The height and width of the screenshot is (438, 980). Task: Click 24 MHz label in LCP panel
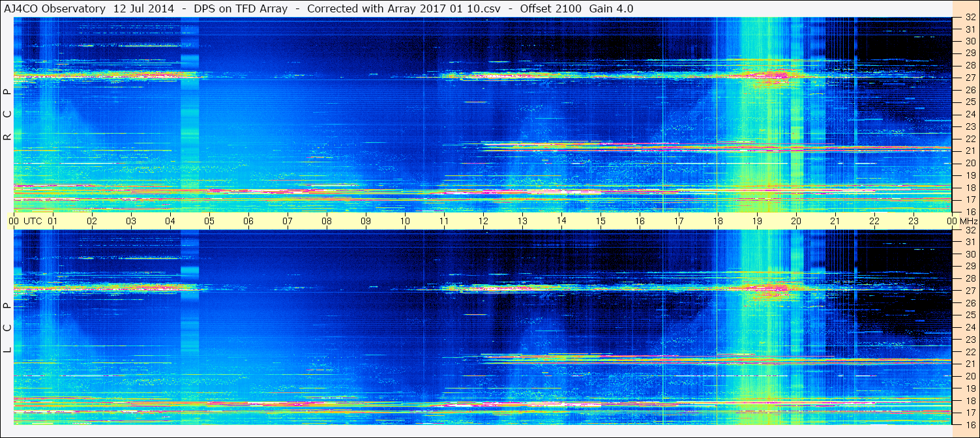pyautogui.click(x=970, y=327)
